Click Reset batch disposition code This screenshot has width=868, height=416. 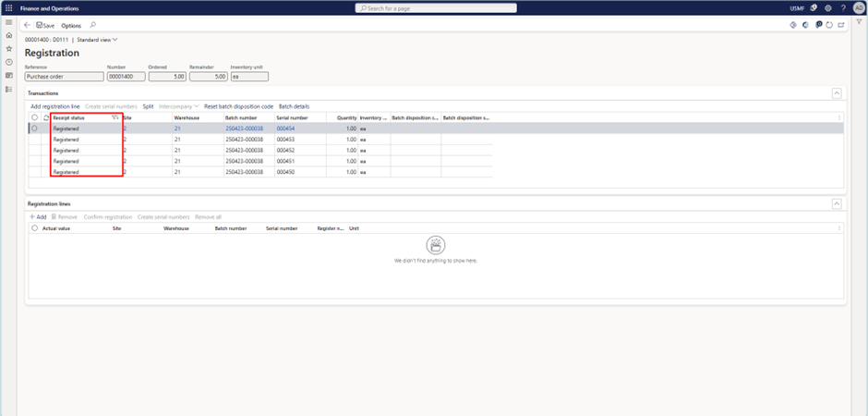[x=238, y=106]
